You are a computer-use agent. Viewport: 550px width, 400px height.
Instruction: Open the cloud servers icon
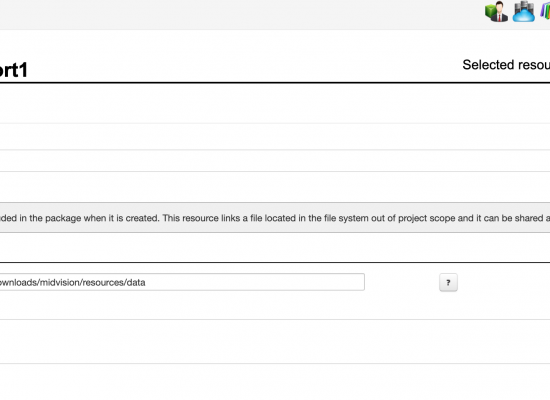tap(524, 11)
